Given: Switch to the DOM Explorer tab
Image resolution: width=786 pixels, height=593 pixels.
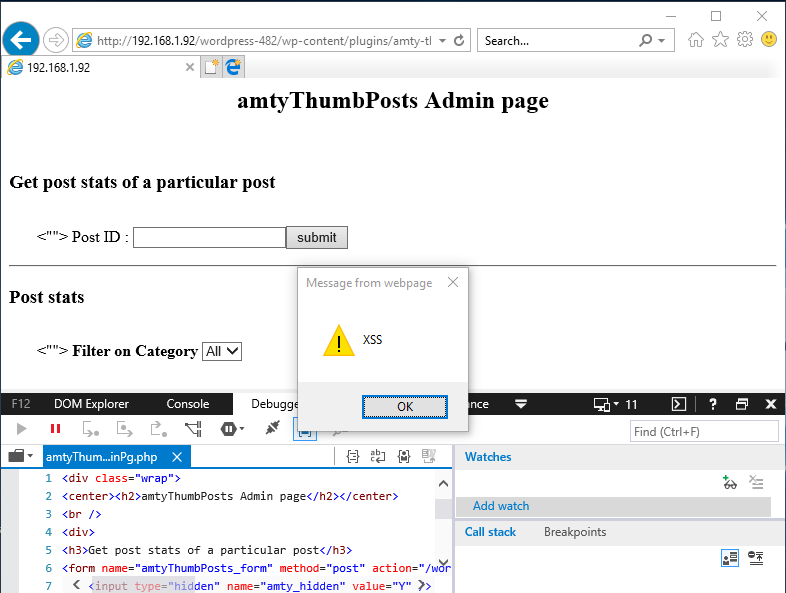Looking at the screenshot, I should (x=91, y=404).
